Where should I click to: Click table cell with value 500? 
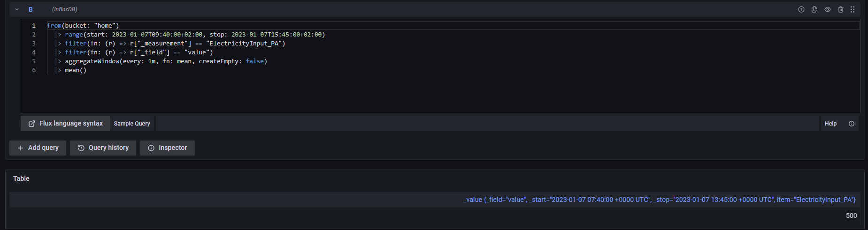pyautogui.click(x=851, y=215)
